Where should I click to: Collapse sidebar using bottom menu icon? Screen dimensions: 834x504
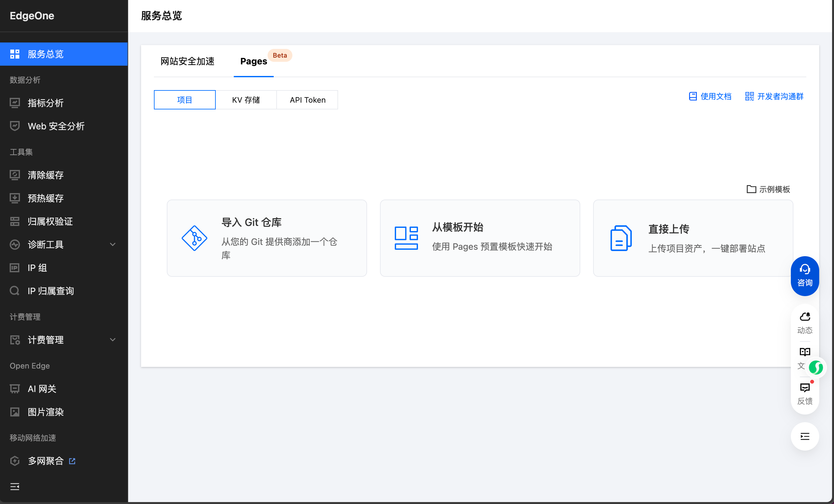point(14,486)
